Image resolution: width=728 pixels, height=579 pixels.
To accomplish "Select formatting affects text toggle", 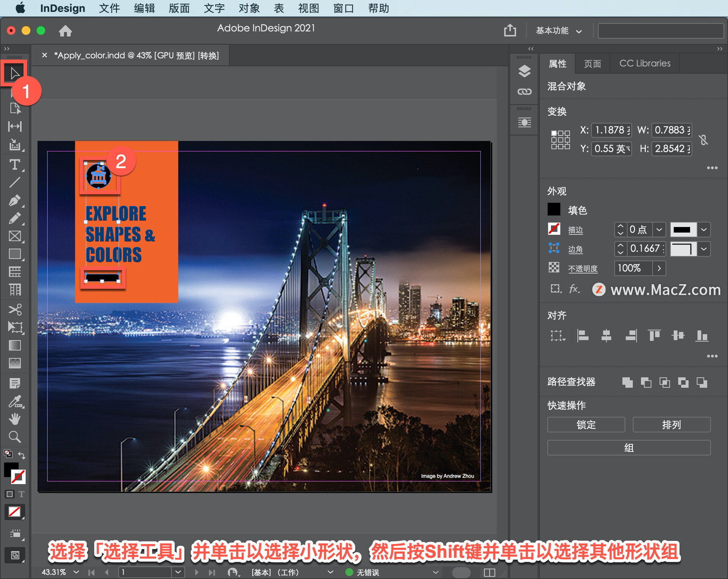I will pyautogui.click(x=22, y=494).
